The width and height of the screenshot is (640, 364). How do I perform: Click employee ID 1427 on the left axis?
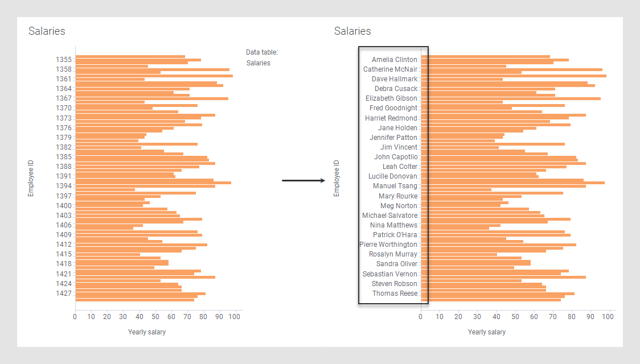tap(64, 293)
